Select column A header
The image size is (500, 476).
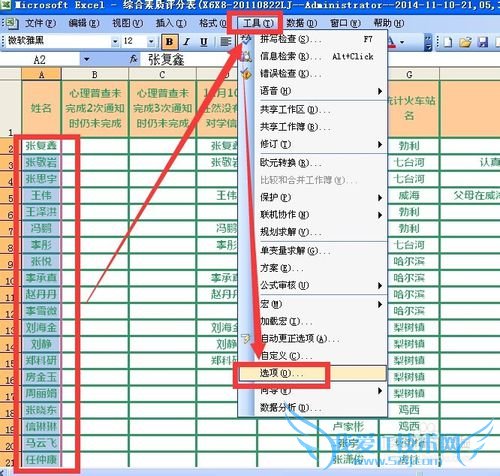41,74
